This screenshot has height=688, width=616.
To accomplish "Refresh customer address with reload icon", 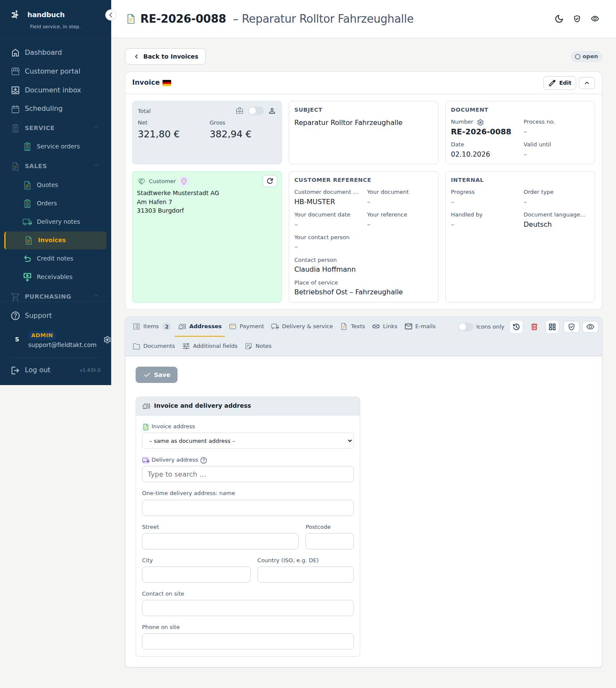I will coord(270,181).
